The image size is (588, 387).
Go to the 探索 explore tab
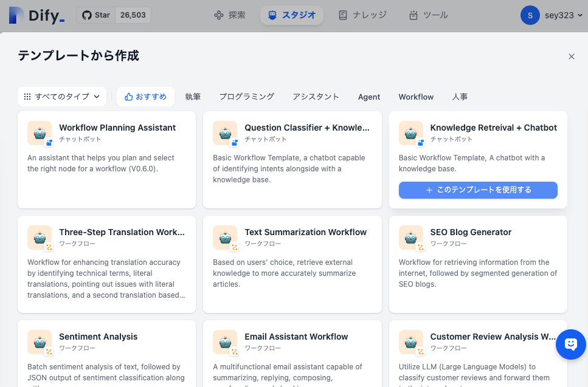[x=229, y=15]
